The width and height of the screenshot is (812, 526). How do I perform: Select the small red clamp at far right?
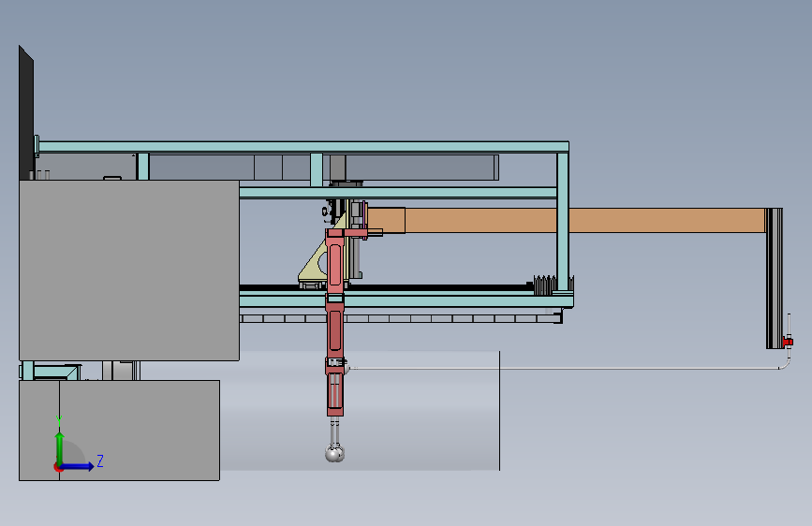[788, 342]
